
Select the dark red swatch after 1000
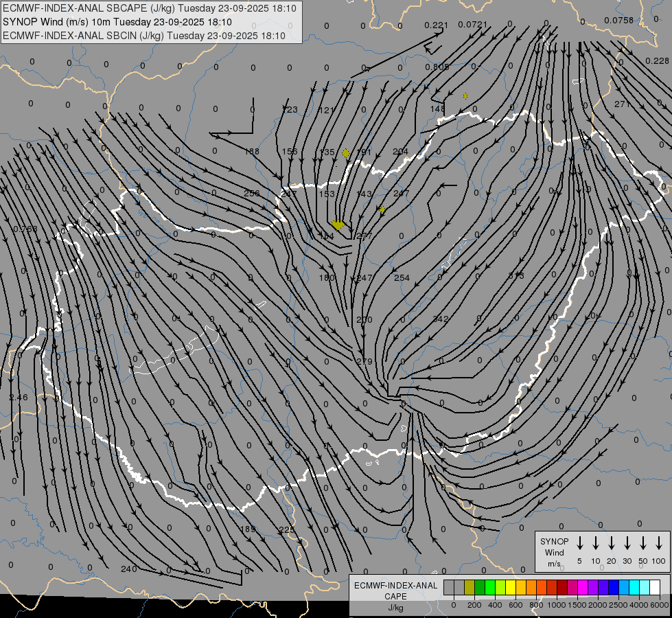coord(562,588)
